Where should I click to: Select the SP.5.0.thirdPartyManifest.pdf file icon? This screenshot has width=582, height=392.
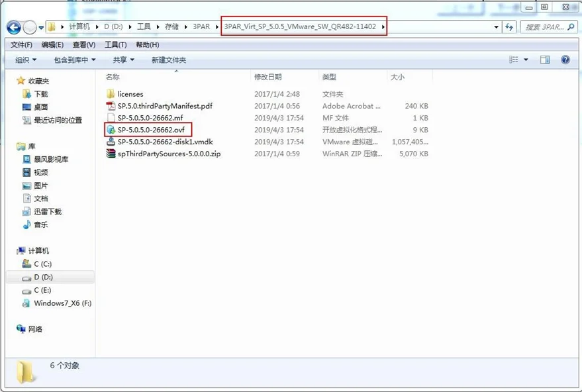(111, 106)
